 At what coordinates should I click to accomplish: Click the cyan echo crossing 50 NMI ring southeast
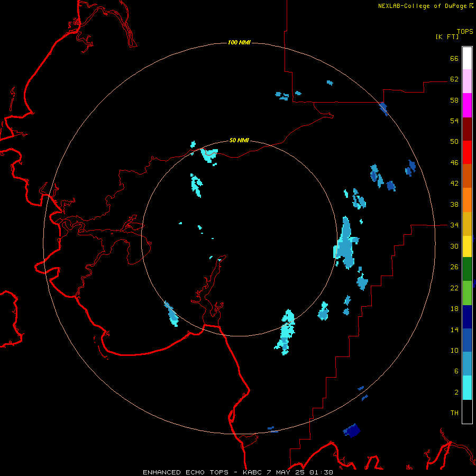coord(286,332)
